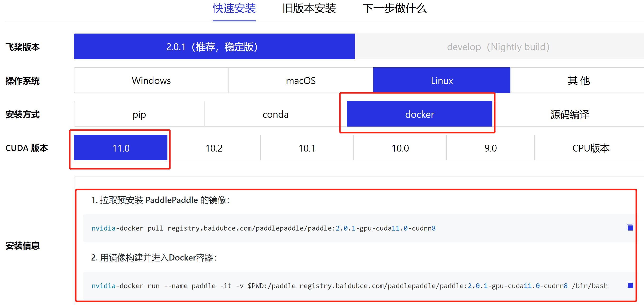Screen dimensions: 644x305
Task: Pick conda as the install method
Action: pos(275,114)
